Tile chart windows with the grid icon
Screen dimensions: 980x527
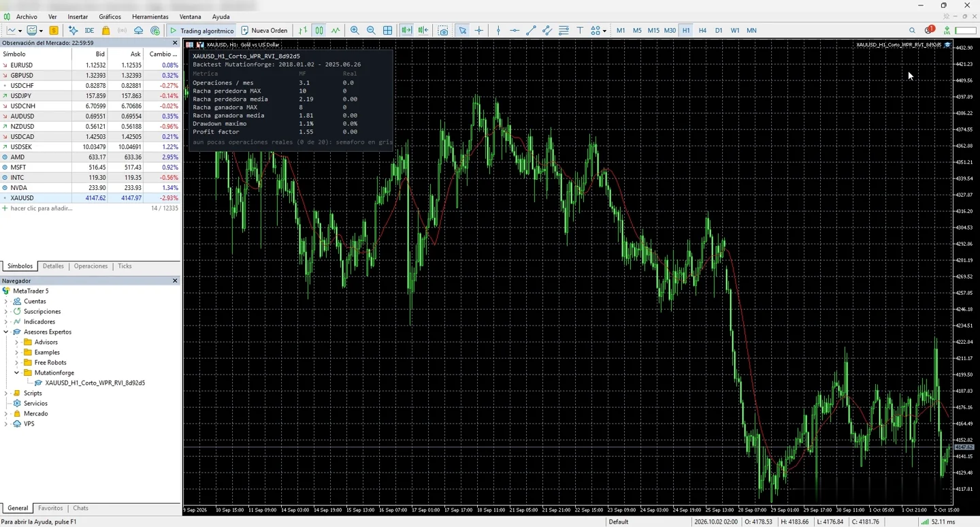click(387, 31)
